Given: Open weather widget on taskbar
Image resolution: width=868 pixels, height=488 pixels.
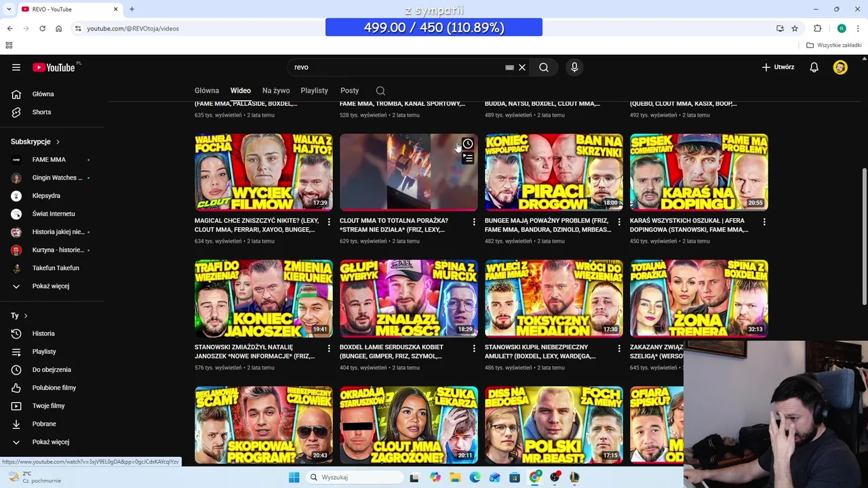Looking at the screenshot, I should coord(34,477).
